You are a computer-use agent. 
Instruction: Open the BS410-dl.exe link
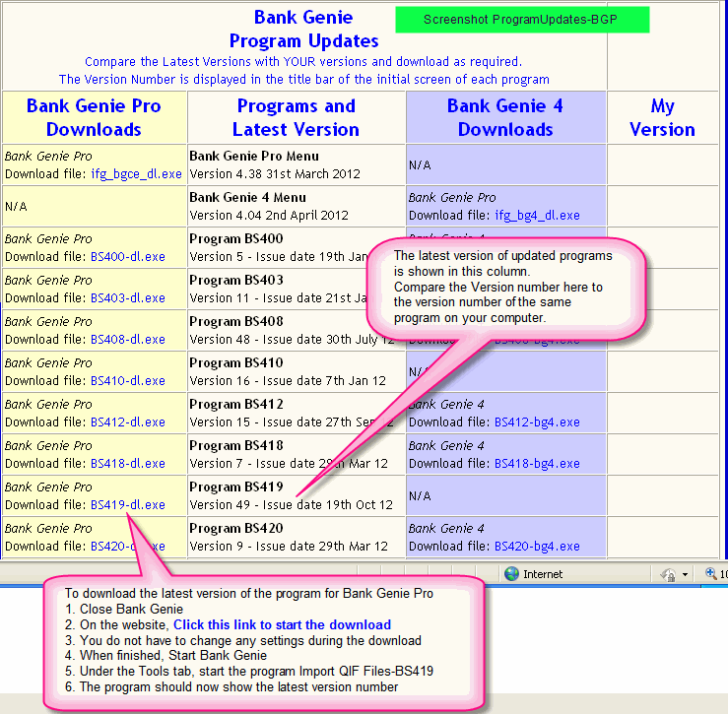tap(128, 381)
